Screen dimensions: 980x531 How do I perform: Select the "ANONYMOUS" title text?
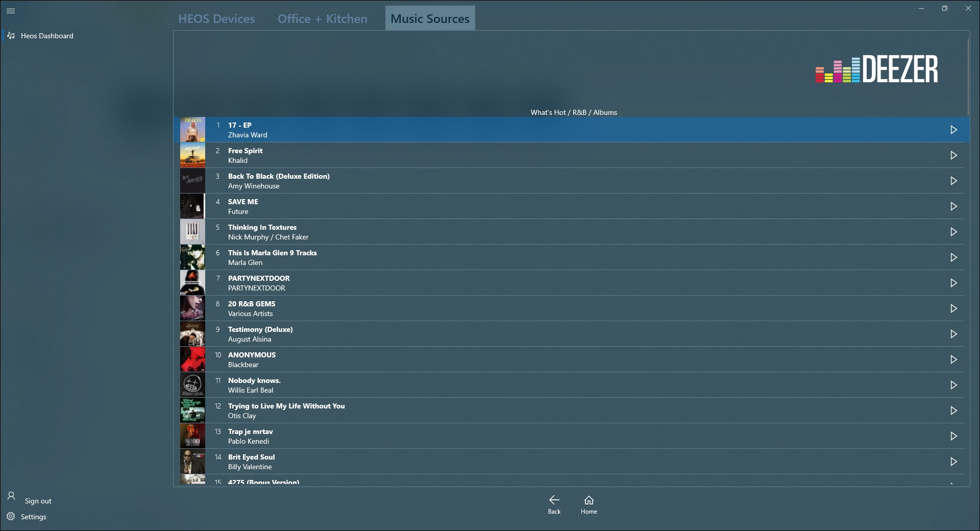[252, 355]
